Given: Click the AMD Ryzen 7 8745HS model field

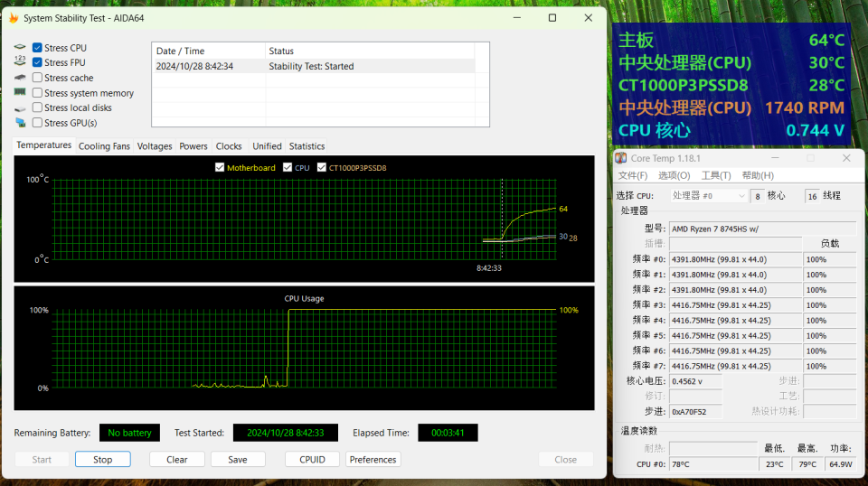Looking at the screenshot, I should (x=763, y=229).
